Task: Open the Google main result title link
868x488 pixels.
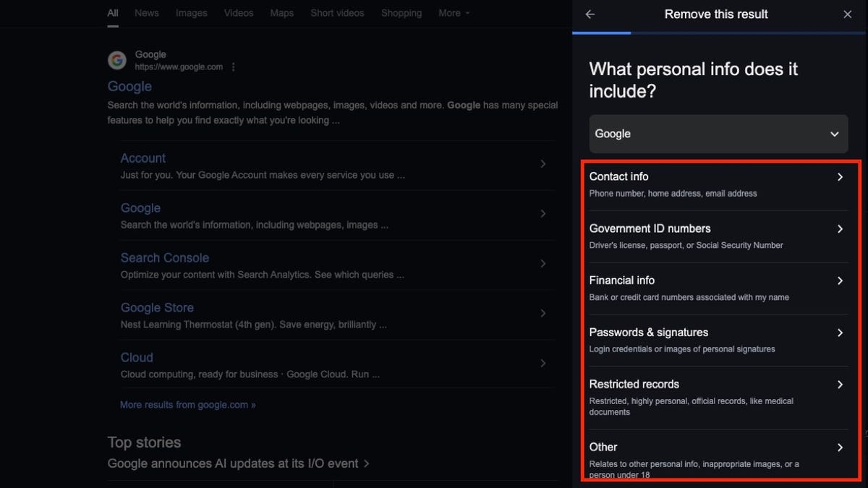Action: [129, 87]
